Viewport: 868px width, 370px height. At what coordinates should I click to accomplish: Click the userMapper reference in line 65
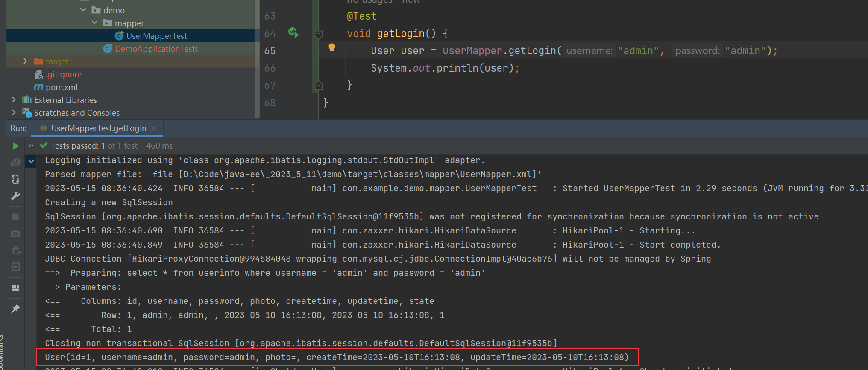(472, 51)
